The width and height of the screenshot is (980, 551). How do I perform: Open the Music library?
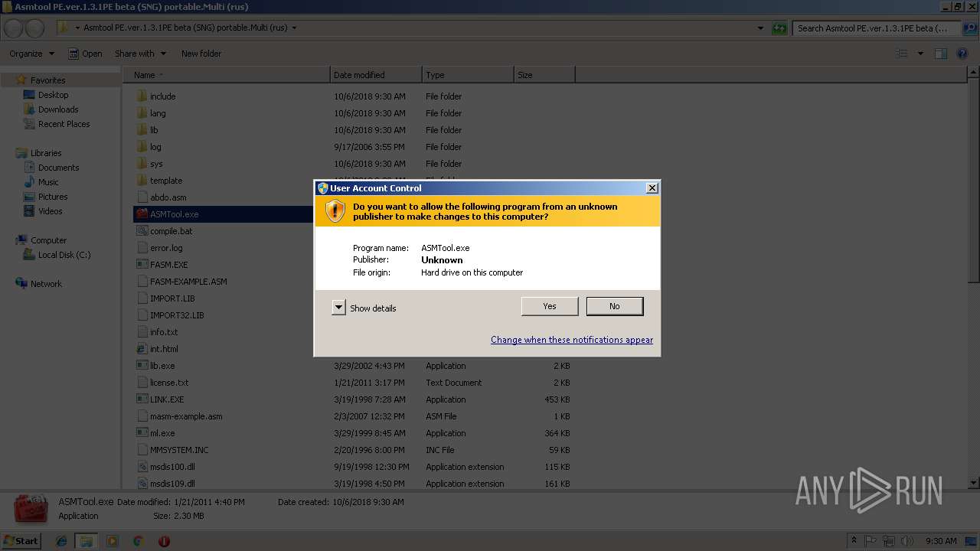[48, 182]
